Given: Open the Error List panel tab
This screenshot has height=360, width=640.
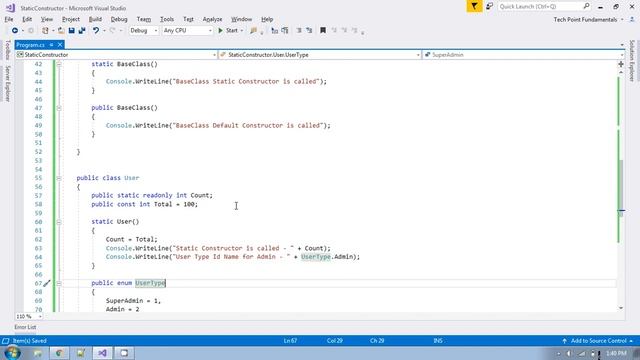Looking at the screenshot, I should click(x=25, y=327).
